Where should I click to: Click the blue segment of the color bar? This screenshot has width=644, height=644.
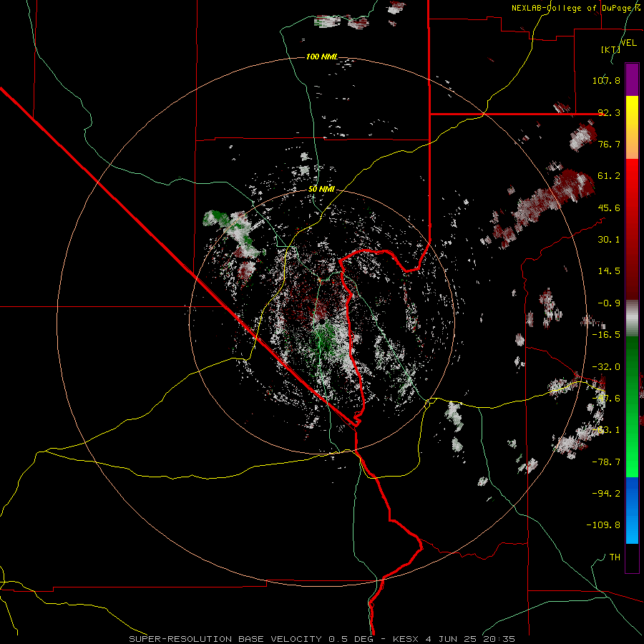click(x=632, y=510)
